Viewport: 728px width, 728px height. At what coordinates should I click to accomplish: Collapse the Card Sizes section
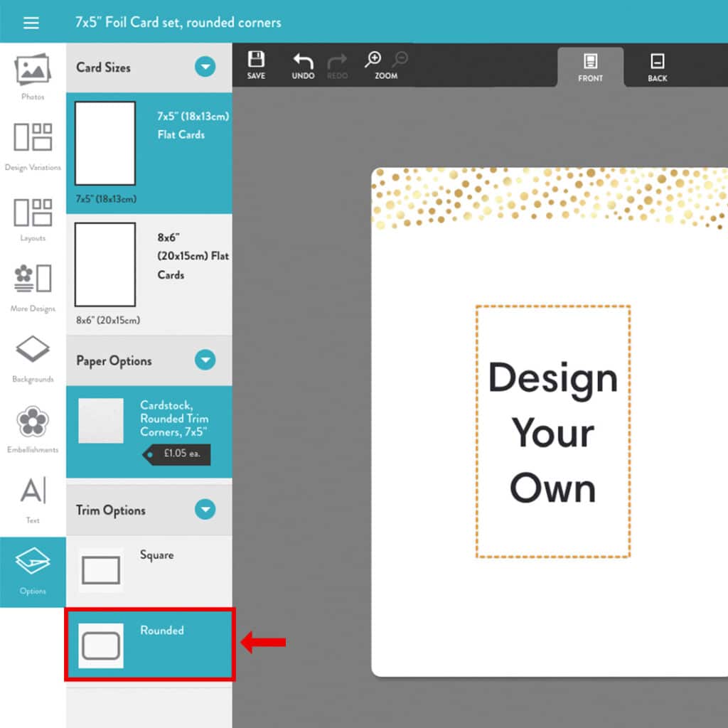pos(205,68)
